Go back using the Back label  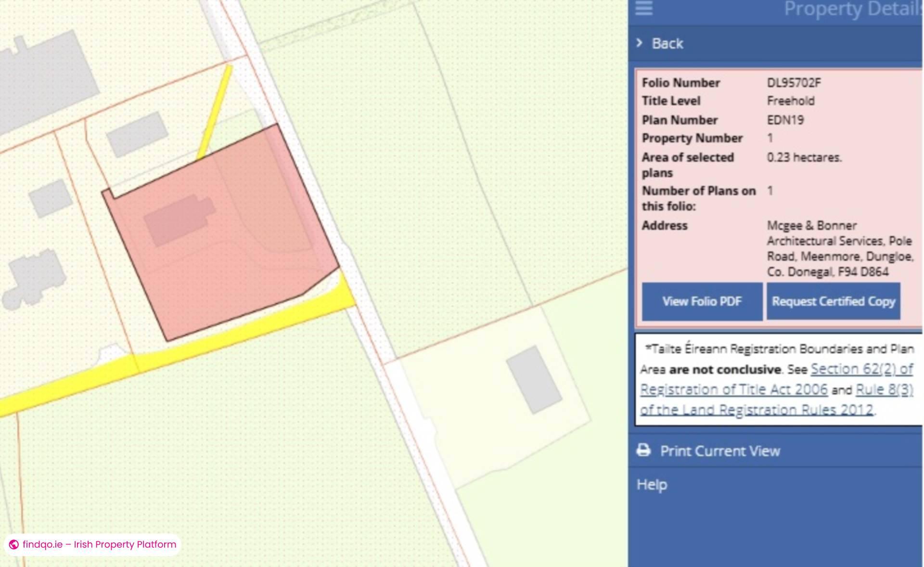667,44
